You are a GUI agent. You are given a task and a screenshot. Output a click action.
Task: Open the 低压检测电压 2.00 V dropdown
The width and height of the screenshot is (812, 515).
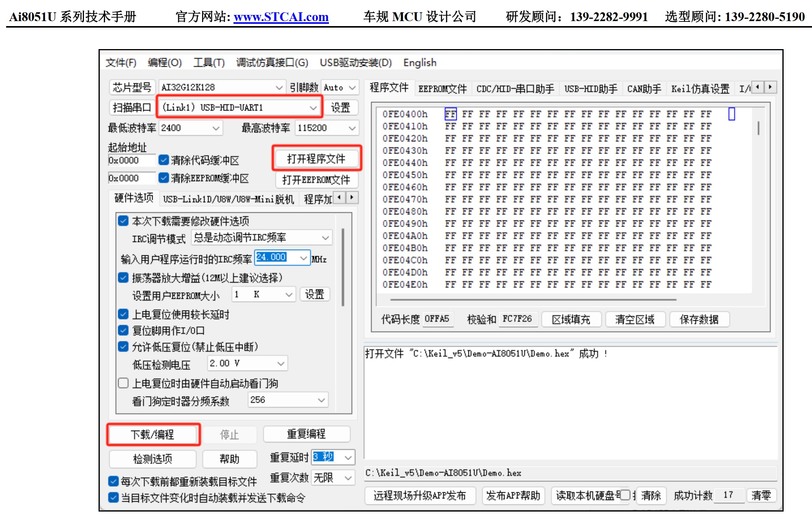(281, 364)
